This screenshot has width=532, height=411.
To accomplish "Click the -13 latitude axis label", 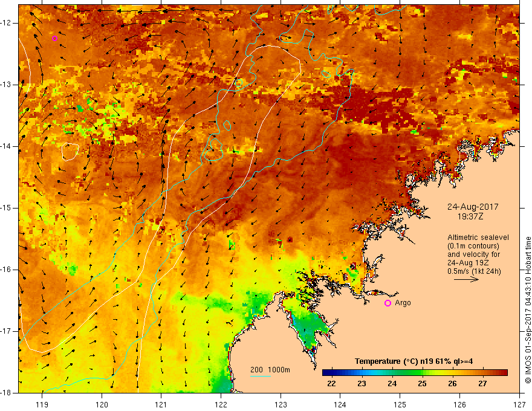I will [x=6, y=85].
